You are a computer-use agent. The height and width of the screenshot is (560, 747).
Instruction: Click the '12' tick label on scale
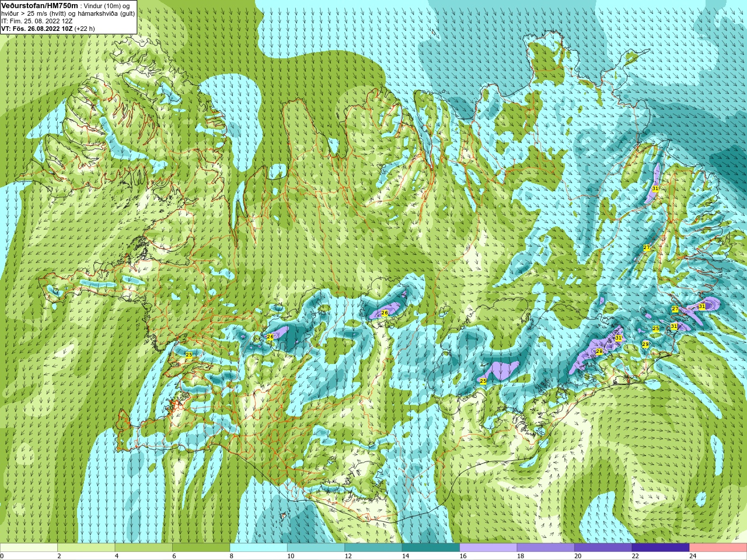pyautogui.click(x=348, y=556)
